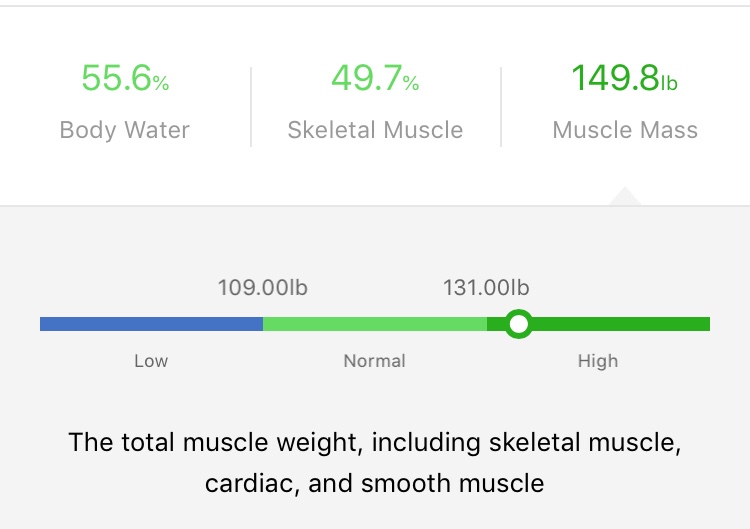
Task: Click the "cardiac, and smooth muscle" text line
Action: [x=375, y=484]
